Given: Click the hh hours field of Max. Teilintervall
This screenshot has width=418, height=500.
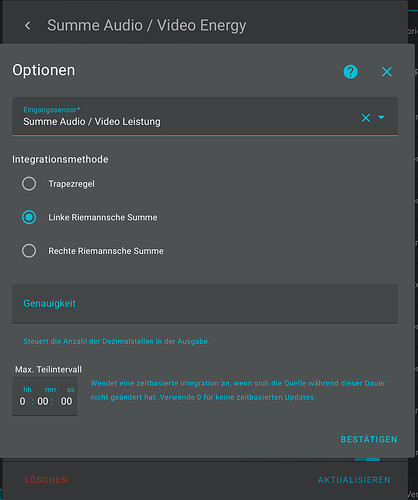Looking at the screenshot, I should (23, 401).
